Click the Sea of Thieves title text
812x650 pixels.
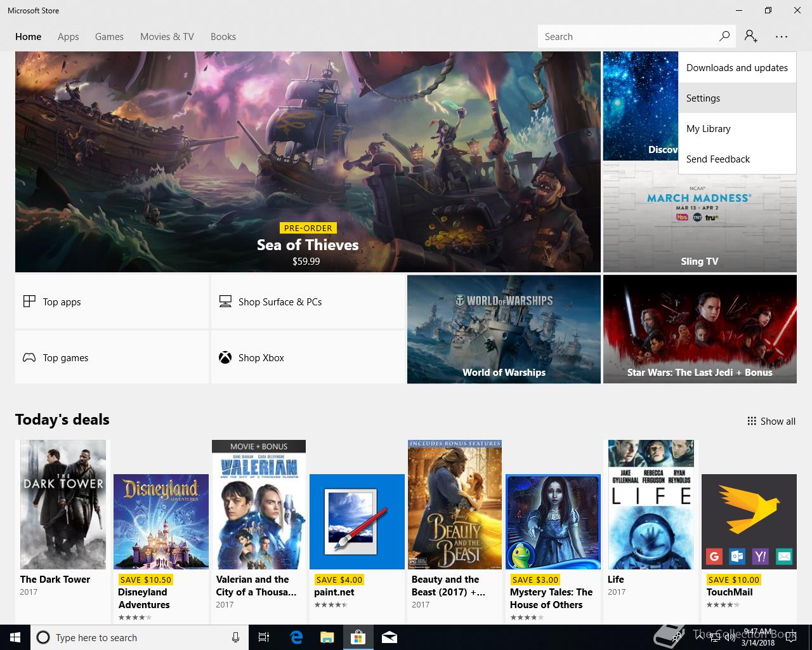(x=308, y=245)
